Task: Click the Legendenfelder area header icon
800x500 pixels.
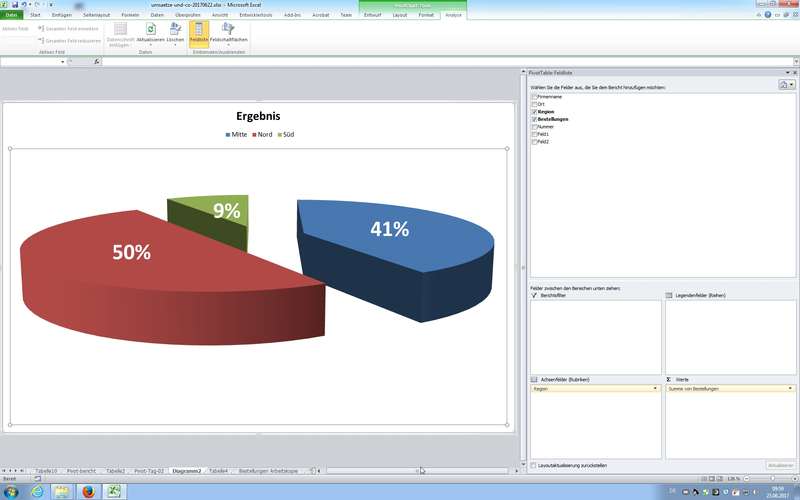Action: pyautogui.click(x=669, y=295)
